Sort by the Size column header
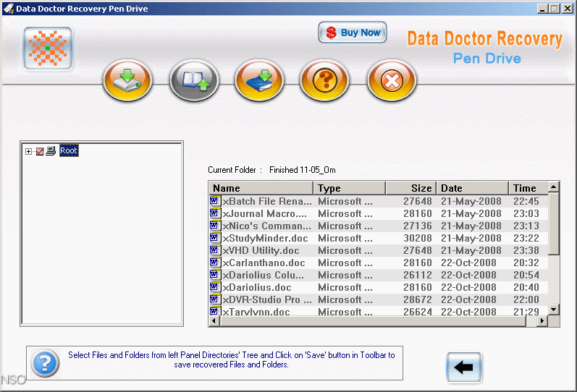The image size is (577, 392). pos(410,188)
